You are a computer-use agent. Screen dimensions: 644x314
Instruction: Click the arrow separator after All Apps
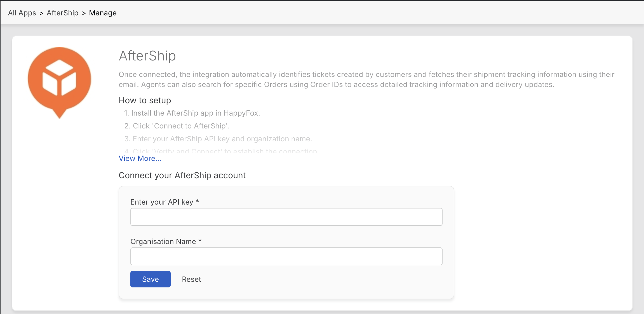click(x=41, y=13)
